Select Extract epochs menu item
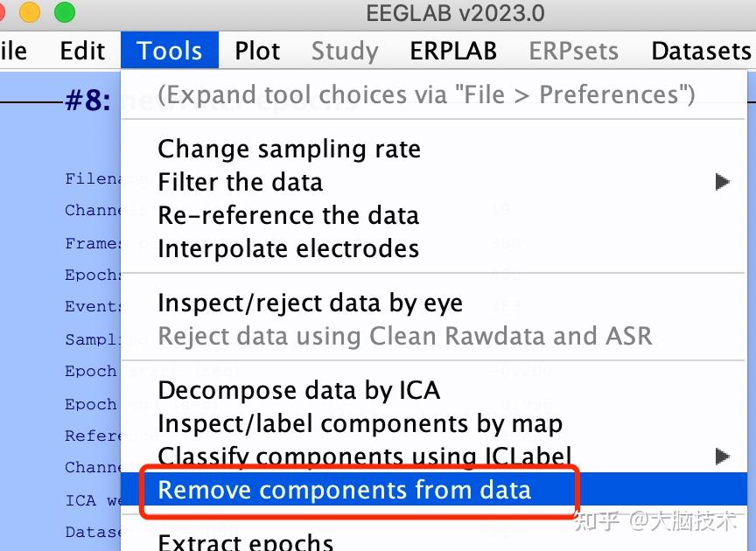756x551 pixels. click(x=245, y=542)
